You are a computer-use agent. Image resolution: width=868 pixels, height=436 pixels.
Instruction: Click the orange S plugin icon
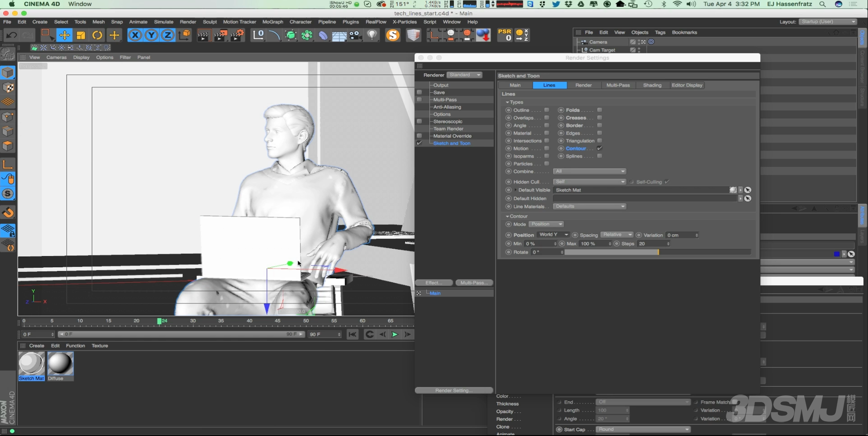coord(393,35)
